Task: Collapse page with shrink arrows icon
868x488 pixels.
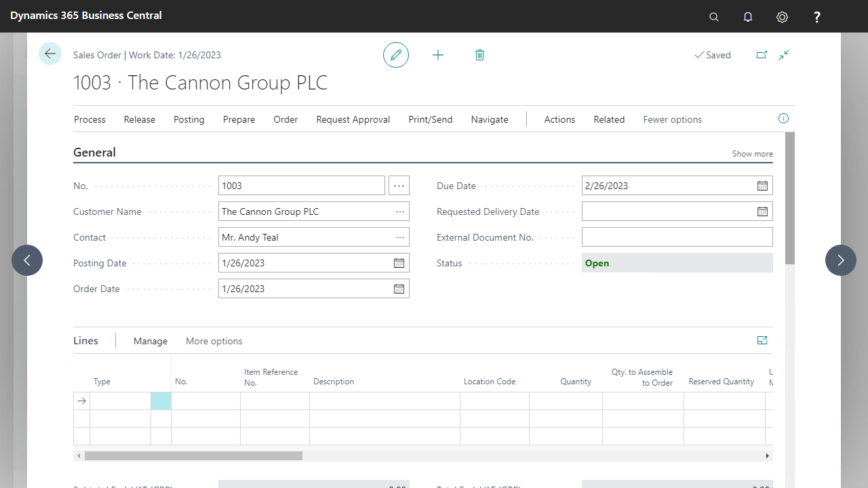Action: point(784,55)
